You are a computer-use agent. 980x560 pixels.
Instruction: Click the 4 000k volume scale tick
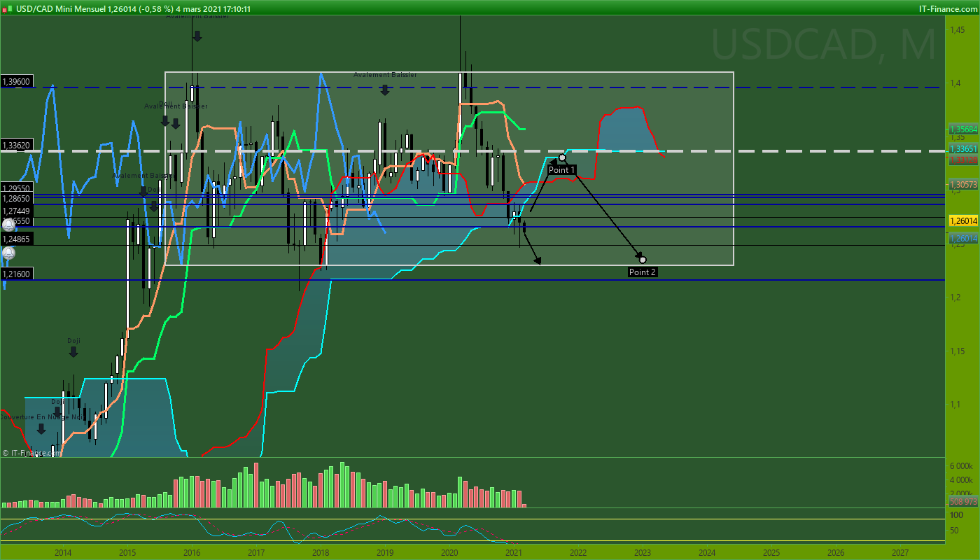(961, 480)
